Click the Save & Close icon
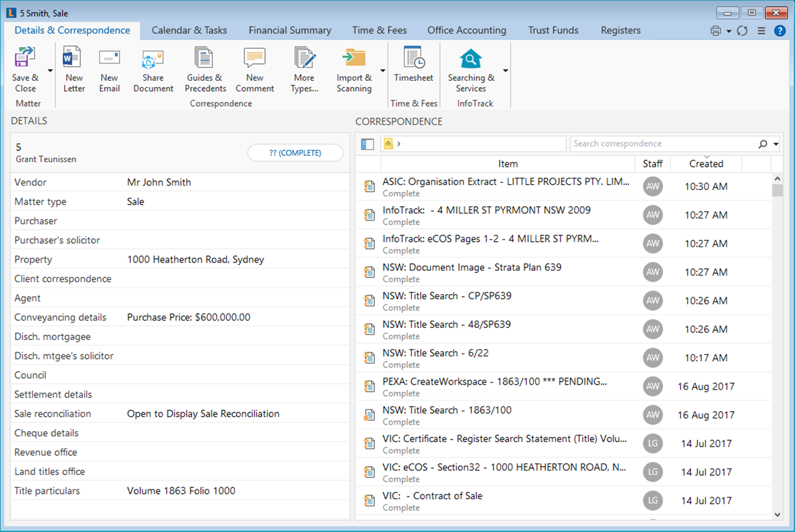 click(x=25, y=58)
